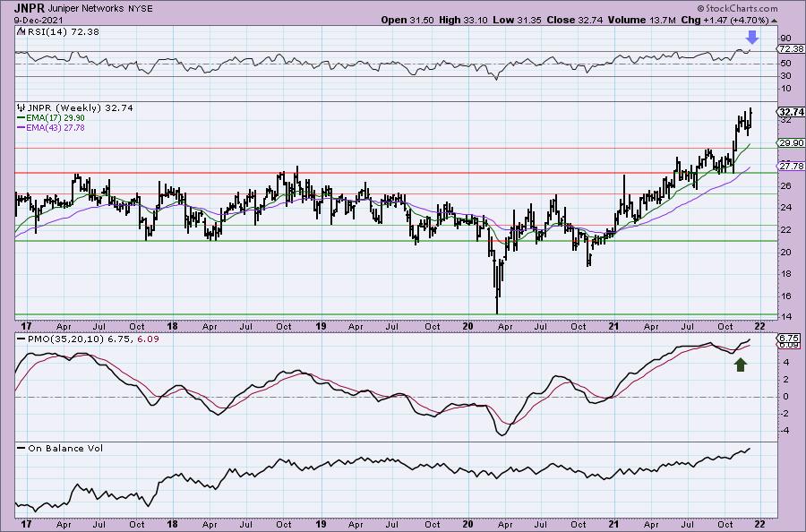Click the -2 level on PMO scale
The height and width of the screenshot is (532, 806).
pyautogui.click(x=785, y=414)
